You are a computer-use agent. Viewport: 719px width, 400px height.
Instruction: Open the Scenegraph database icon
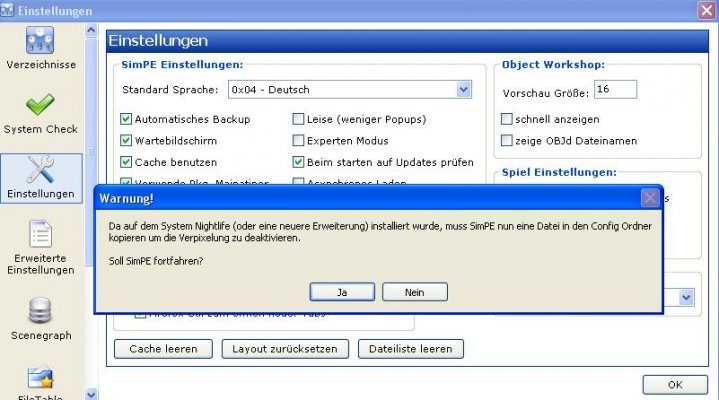coord(40,311)
